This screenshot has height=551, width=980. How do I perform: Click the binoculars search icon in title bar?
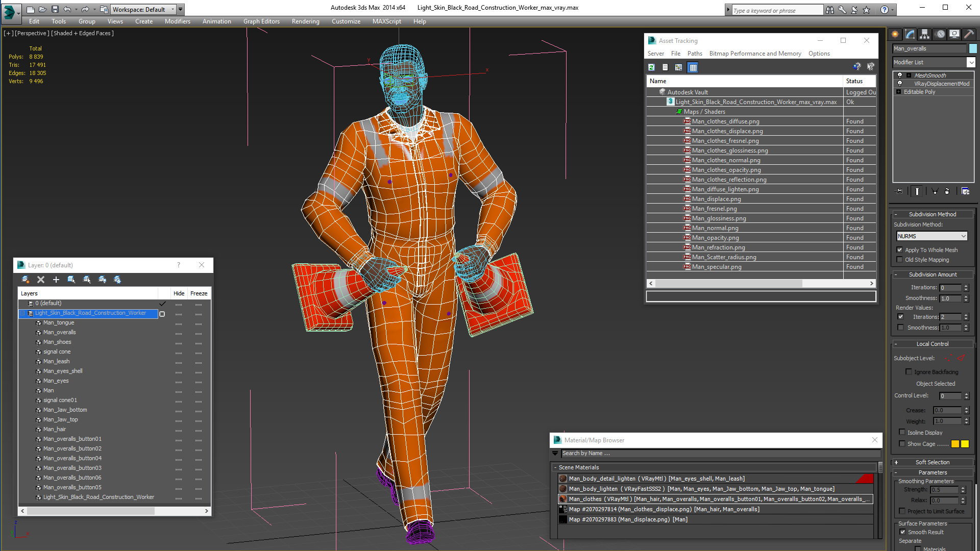click(830, 10)
